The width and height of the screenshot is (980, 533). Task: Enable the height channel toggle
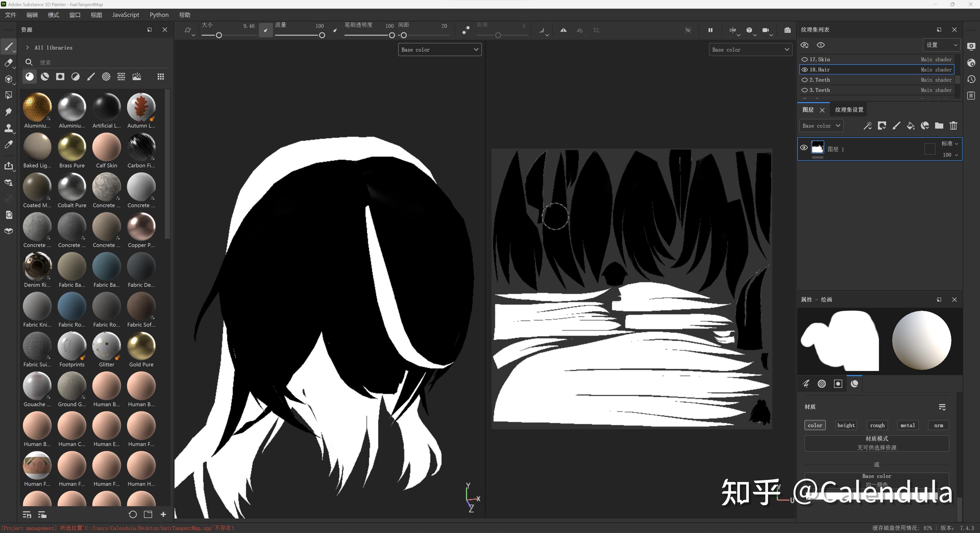(x=846, y=425)
